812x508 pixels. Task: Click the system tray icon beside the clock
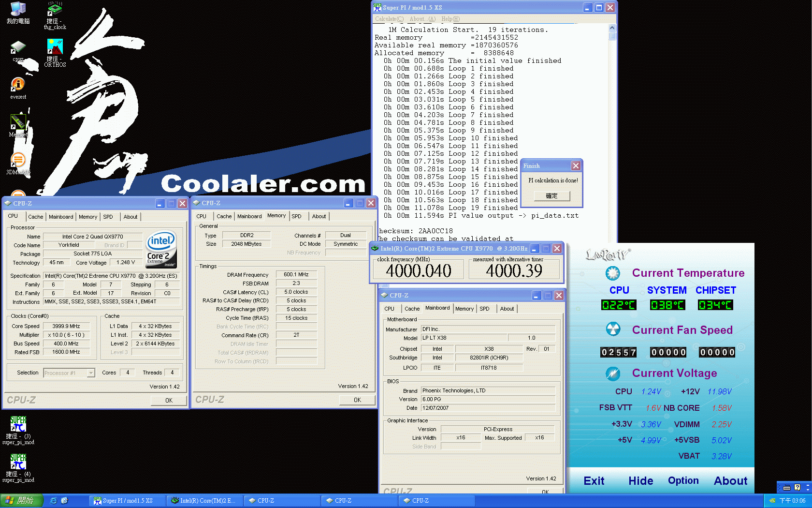point(772,501)
